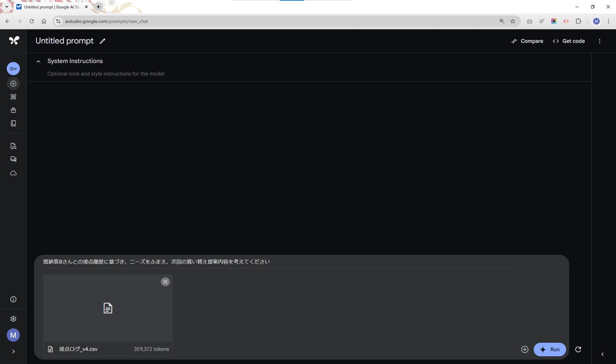Click the 359,372 tokens label
616x364 pixels.
click(x=151, y=349)
